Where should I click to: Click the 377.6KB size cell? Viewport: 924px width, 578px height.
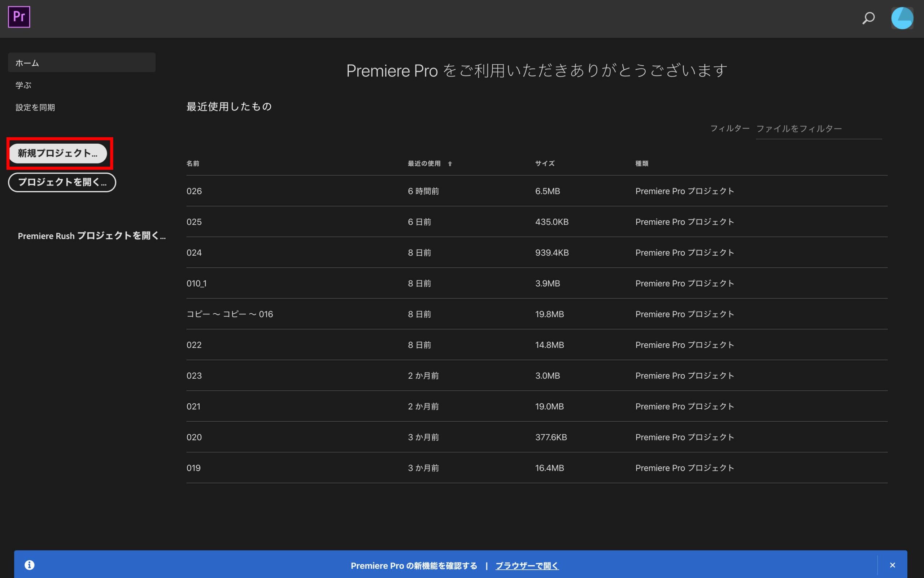coord(551,437)
